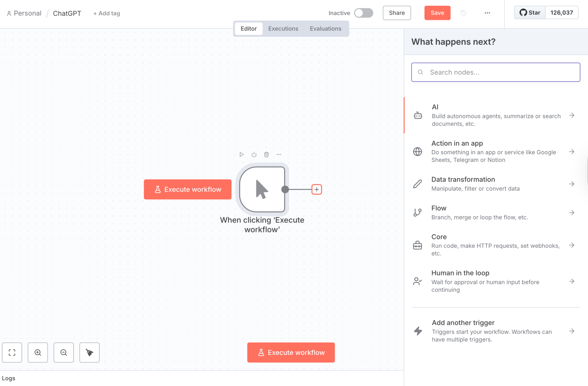
Task: Click the branch icon for Flow
Action: [417, 212]
